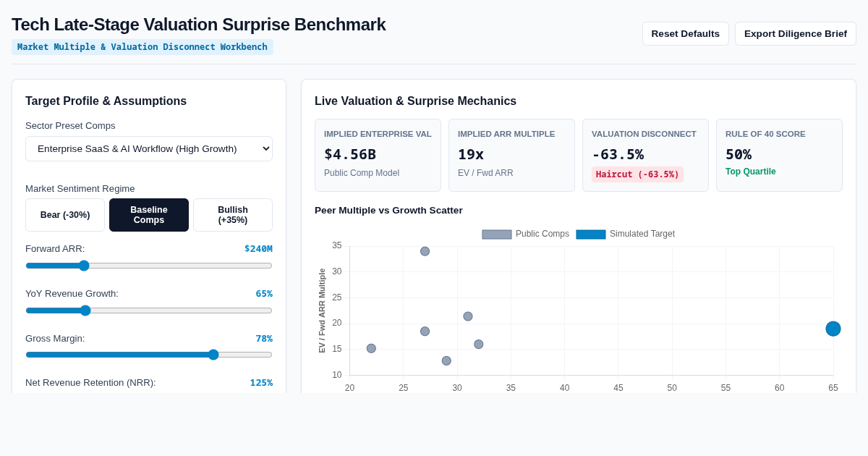The image size is (868, 456).
Task: Select Baseline Comps sentiment regime
Action: (x=149, y=215)
